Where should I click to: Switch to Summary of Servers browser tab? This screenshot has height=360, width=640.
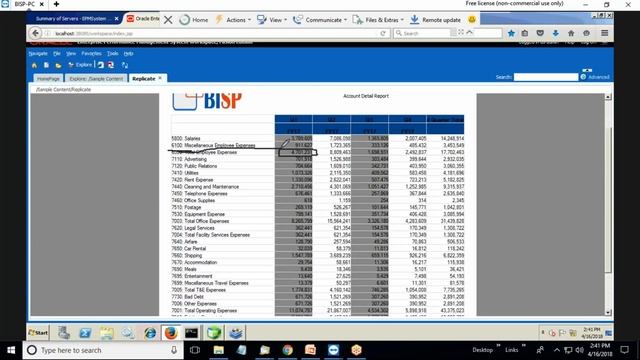coord(73,19)
